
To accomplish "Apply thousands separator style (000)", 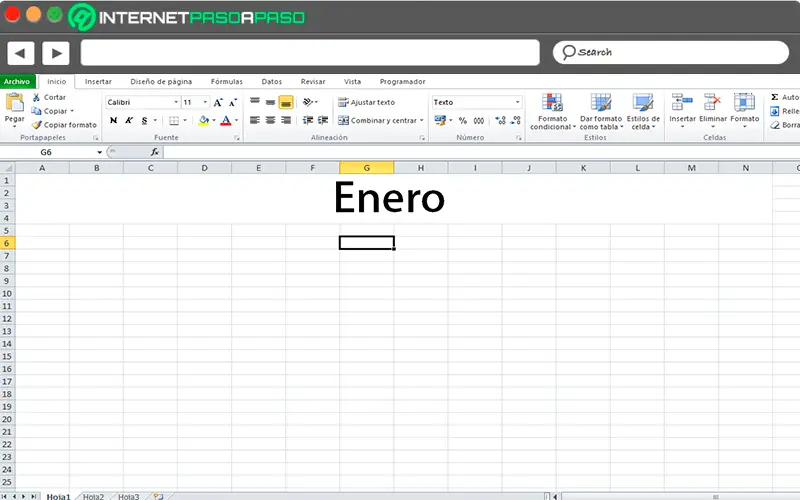I will (x=479, y=120).
